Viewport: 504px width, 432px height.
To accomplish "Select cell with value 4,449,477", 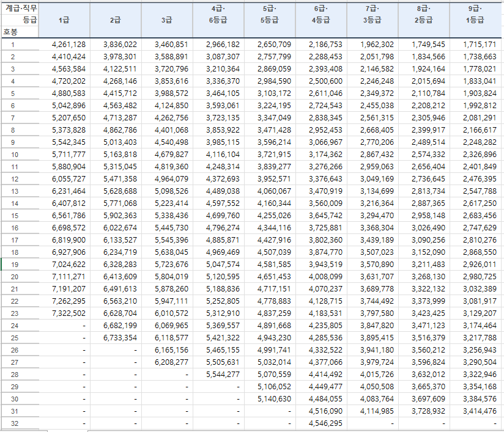I will coord(322,386).
